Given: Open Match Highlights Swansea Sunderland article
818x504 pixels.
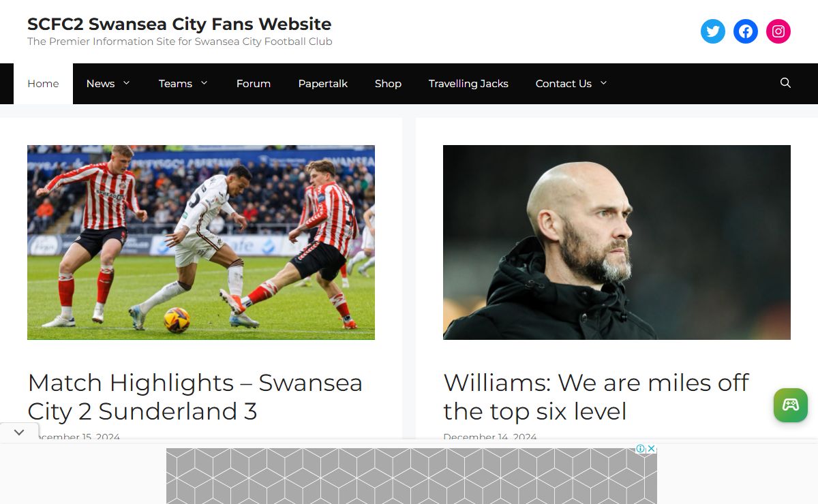Looking at the screenshot, I should pyautogui.click(x=195, y=396).
